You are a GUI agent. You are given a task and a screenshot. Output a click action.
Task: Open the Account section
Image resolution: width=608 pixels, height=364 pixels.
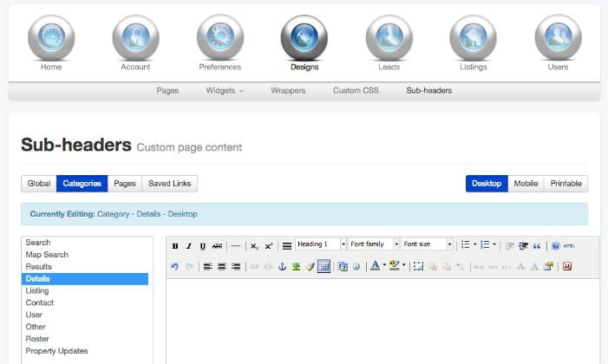point(135,42)
